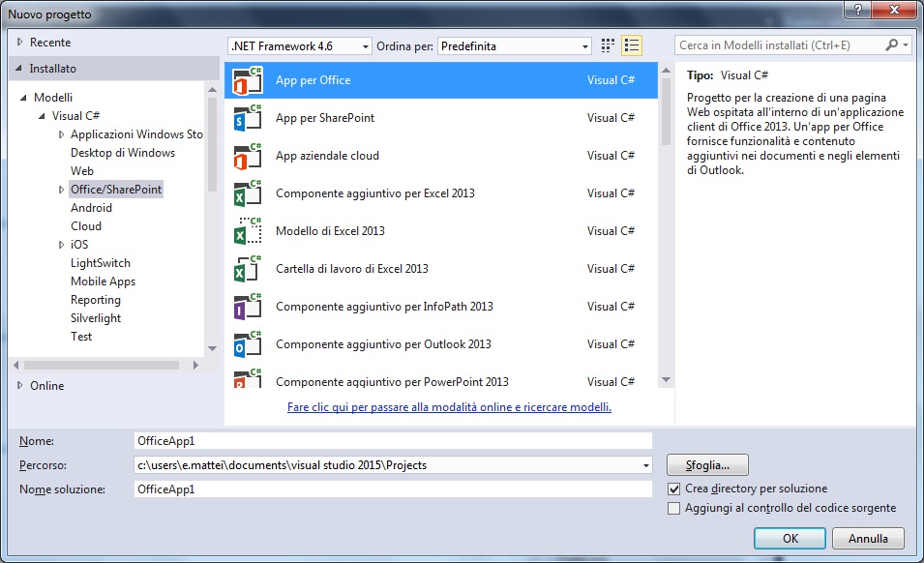Click the template list scrollbar up arrow
This screenshot has height=563, width=924.
[667, 71]
